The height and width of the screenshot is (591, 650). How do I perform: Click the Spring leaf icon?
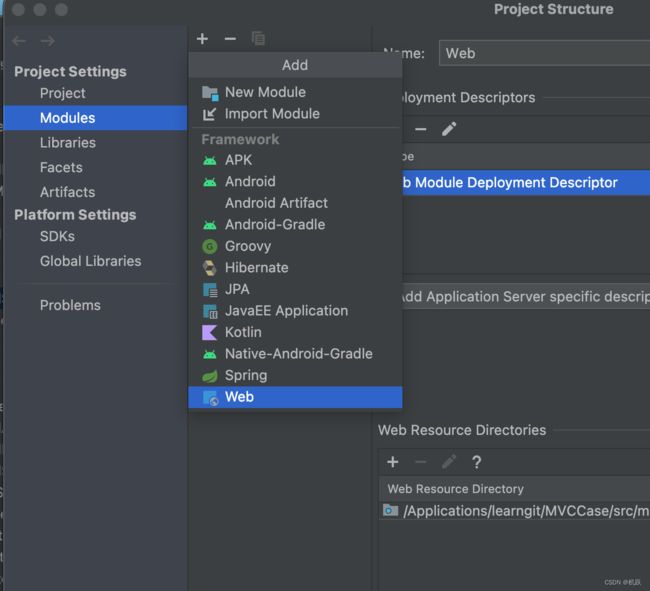(210, 376)
